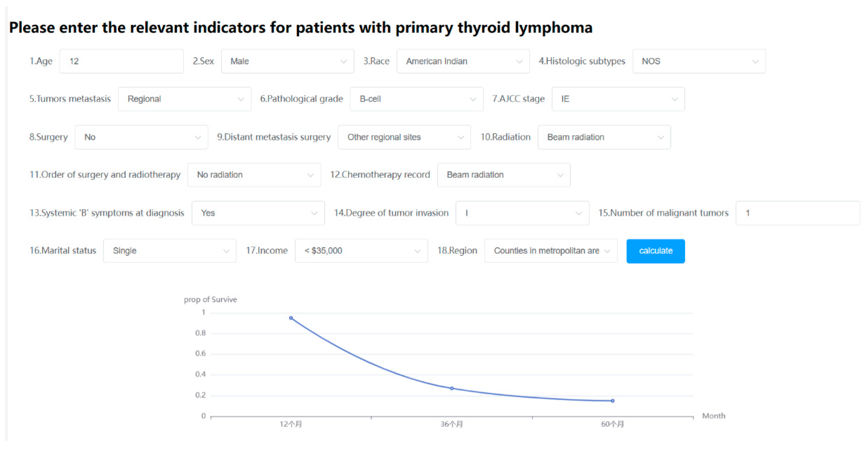Screen dimensions: 868x450
Task: Expand the Chemotherapy record dropdown
Action: 503,175
